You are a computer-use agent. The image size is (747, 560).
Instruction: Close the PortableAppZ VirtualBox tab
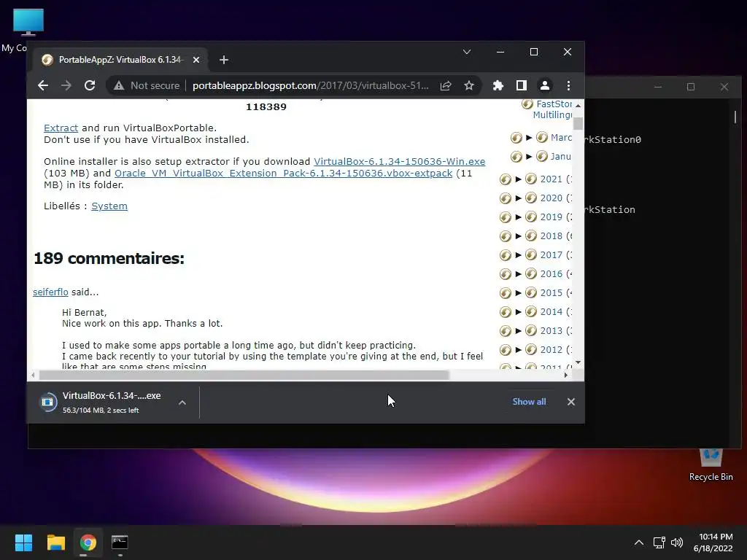coord(196,60)
